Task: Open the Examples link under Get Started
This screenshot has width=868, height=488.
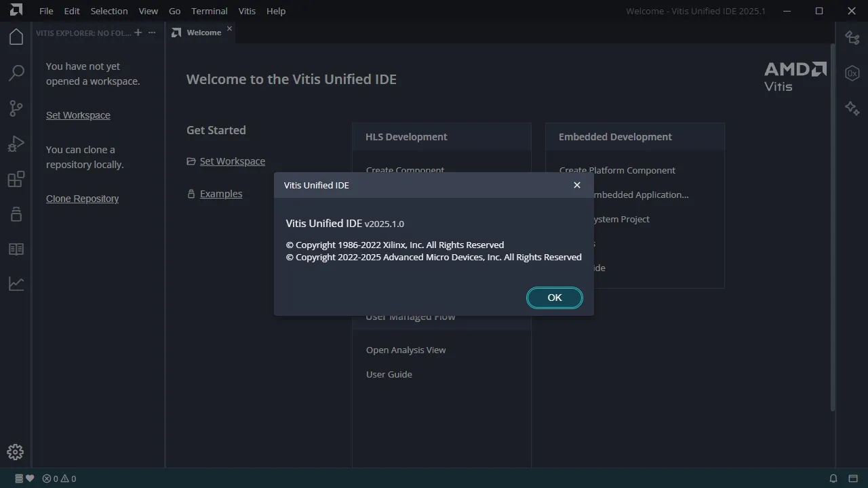Action: (x=221, y=194)
